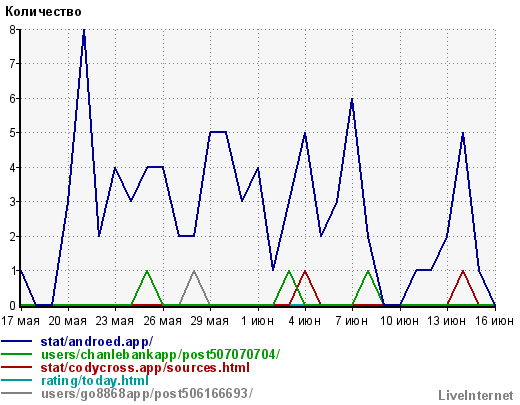The width and height of the screenshot is (520, 405).
Task: Click the green line color swatch in legend
Action: point(17,355)
